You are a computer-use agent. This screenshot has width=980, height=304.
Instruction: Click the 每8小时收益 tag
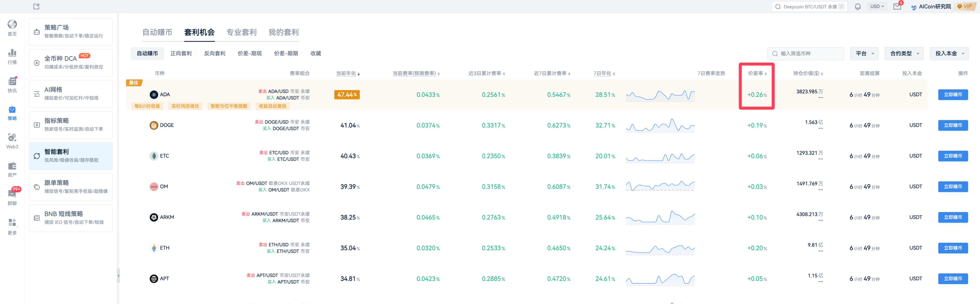pos(147,106)
